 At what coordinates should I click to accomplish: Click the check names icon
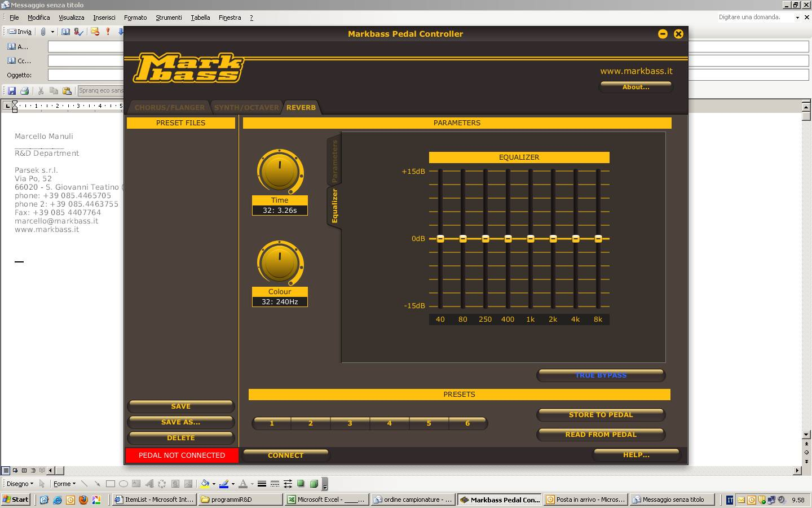(x=79, y=32)
